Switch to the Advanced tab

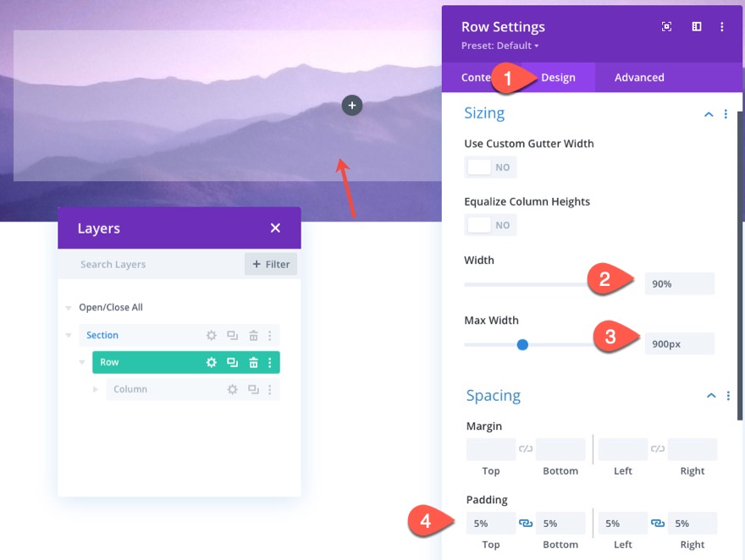[639, 77]
